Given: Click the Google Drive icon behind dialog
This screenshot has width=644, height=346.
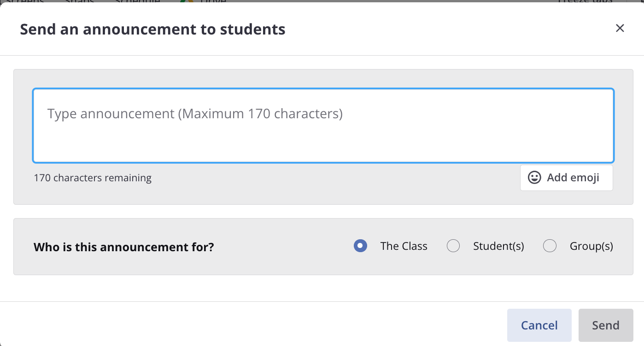Looking at the screenshot, I should 187,2.
